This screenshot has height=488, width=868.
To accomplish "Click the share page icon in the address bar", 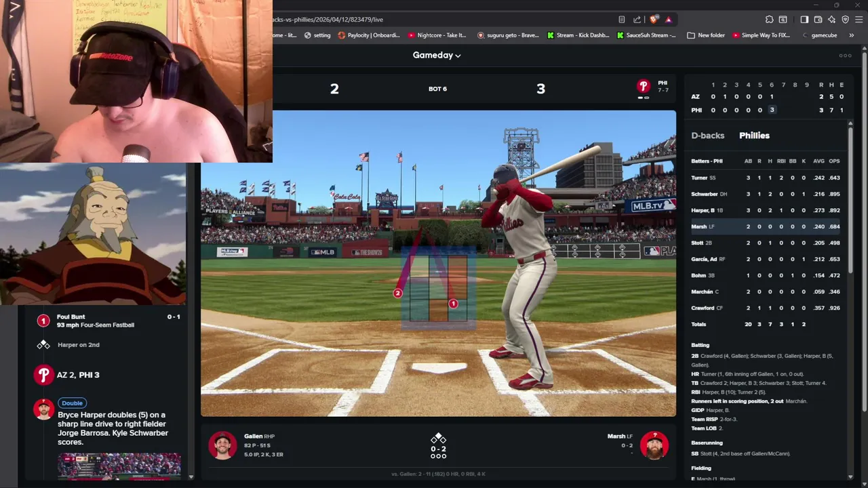I will click(x=637, y=20).
